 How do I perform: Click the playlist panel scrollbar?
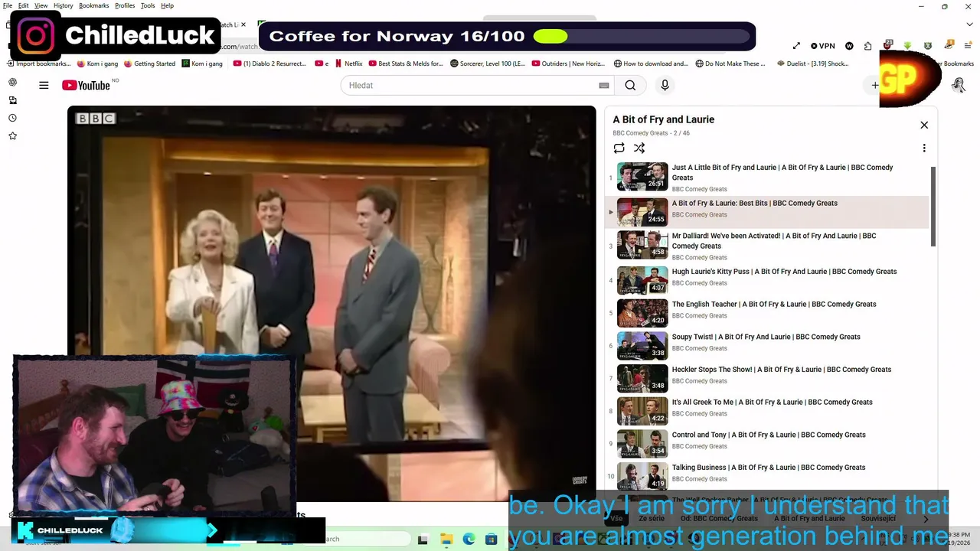[x=933, y=205]
